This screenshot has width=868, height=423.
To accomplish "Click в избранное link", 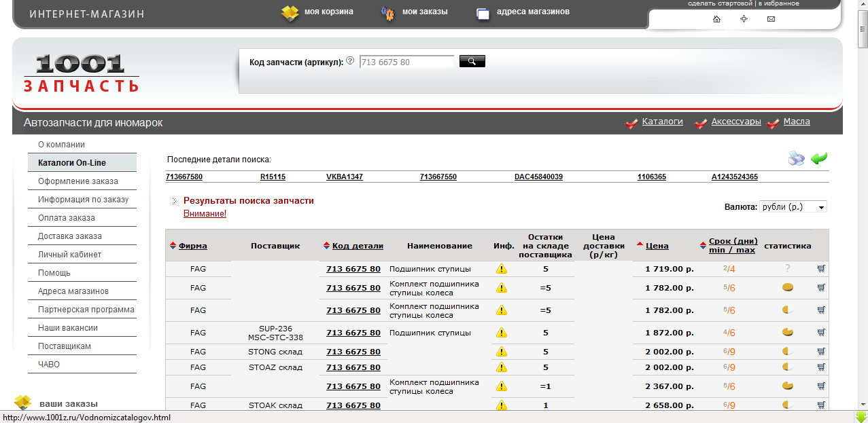I will [779, 3].
